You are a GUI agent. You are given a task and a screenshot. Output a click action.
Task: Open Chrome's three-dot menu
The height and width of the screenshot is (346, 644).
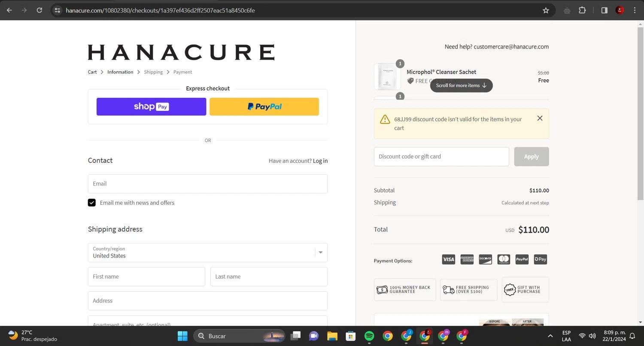pos(635,10)
